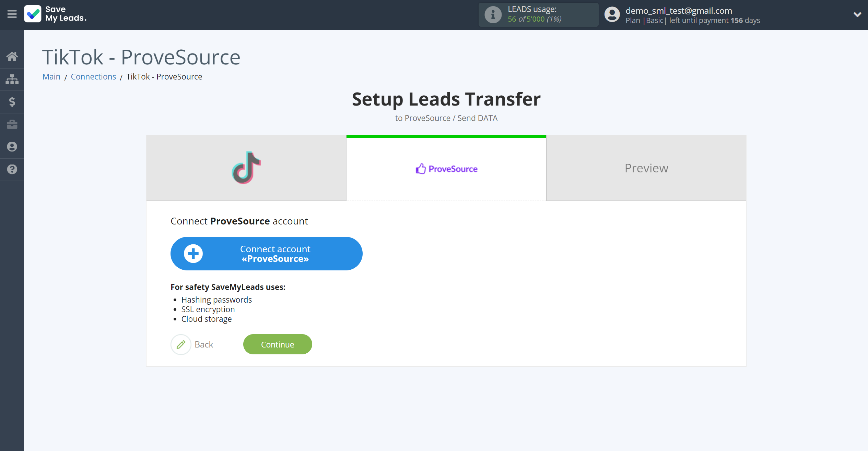The image size is (868, 451).
Task: Click the Connections breadcrumb link
Action: click(93, 76)
